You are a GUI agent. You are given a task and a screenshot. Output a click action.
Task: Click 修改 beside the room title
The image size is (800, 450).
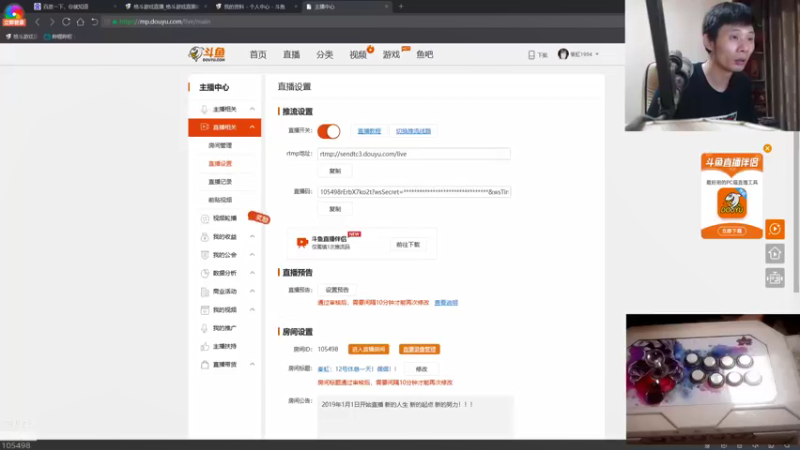tap(421, 369)
